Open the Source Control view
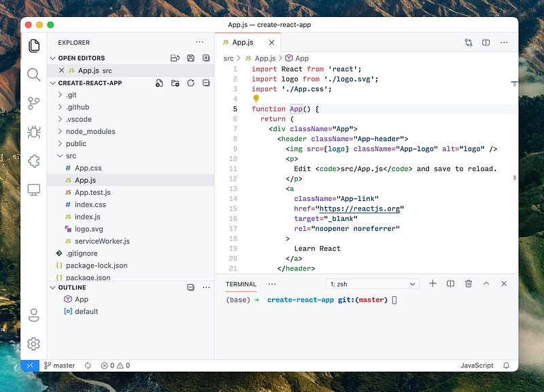544x392 pixels. coord(33,103)
